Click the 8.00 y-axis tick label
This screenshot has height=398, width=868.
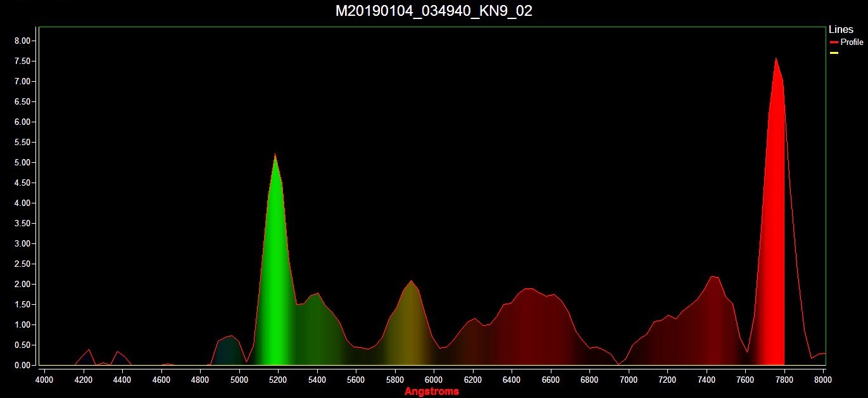click(x=22, y=41)
